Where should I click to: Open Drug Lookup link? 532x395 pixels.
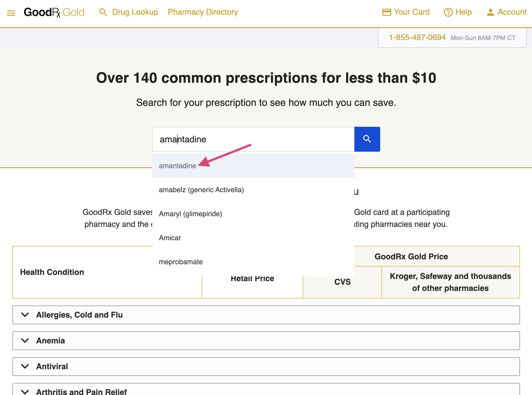coord(135,12)
